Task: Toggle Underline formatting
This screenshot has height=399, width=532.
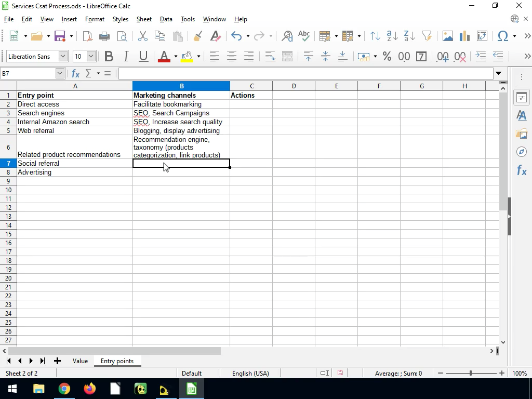Action: point(143,56)
